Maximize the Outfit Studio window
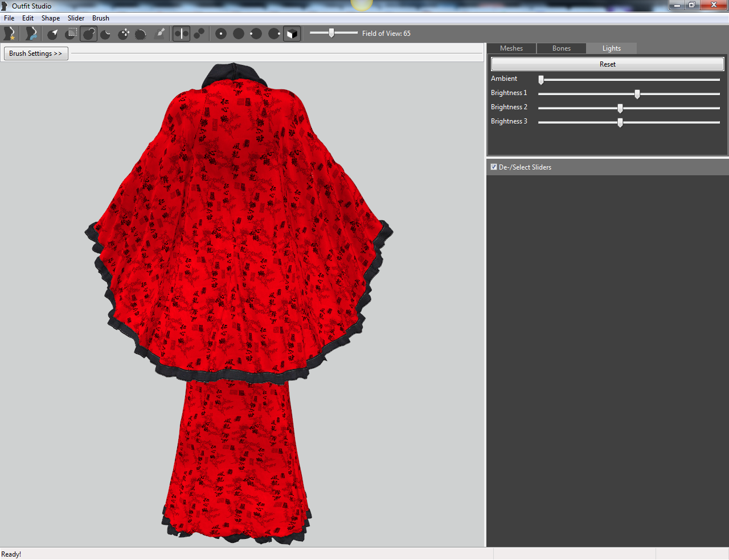729x560 pixels. 691,5
